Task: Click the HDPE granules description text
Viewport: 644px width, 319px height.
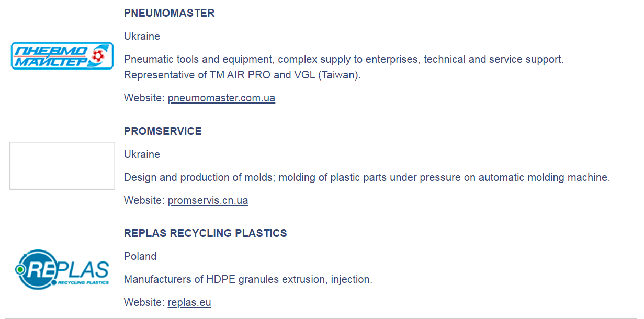Action: [248, 279]
